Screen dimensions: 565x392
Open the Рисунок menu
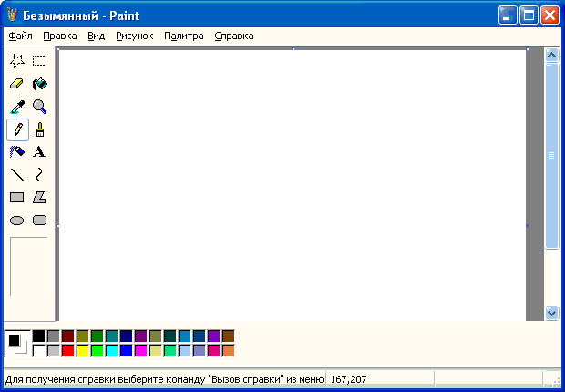[134, 36]
